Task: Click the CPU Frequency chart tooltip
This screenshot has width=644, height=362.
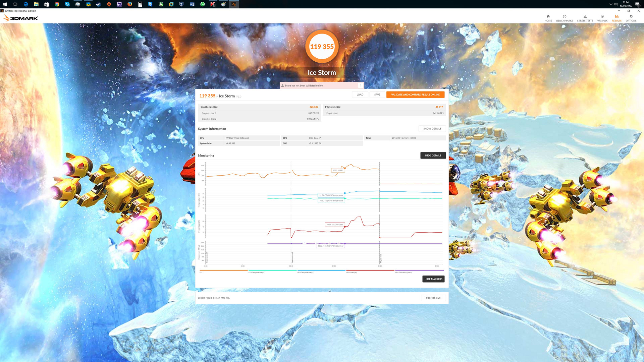Action: [331, 246]
